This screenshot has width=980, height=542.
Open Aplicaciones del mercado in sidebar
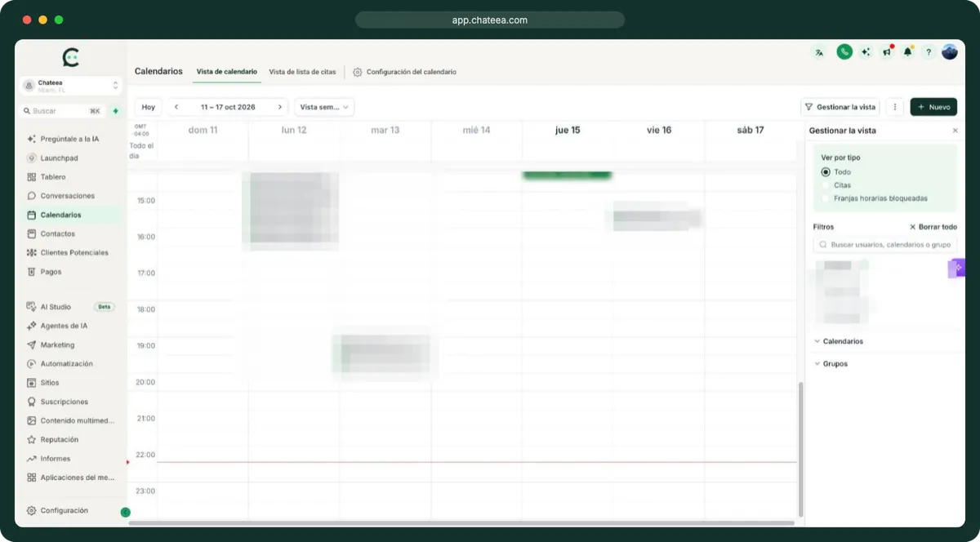(x=71, y=478)
